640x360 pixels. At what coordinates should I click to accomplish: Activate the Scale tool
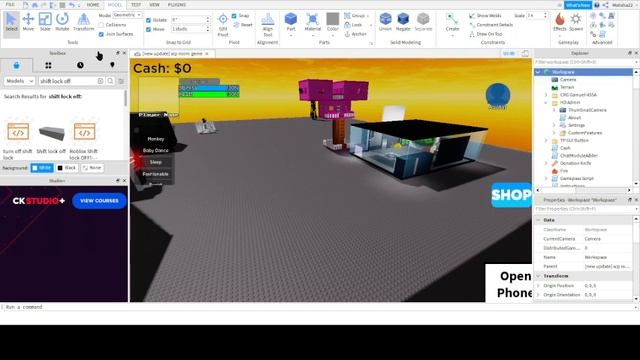tap(45, 22)
